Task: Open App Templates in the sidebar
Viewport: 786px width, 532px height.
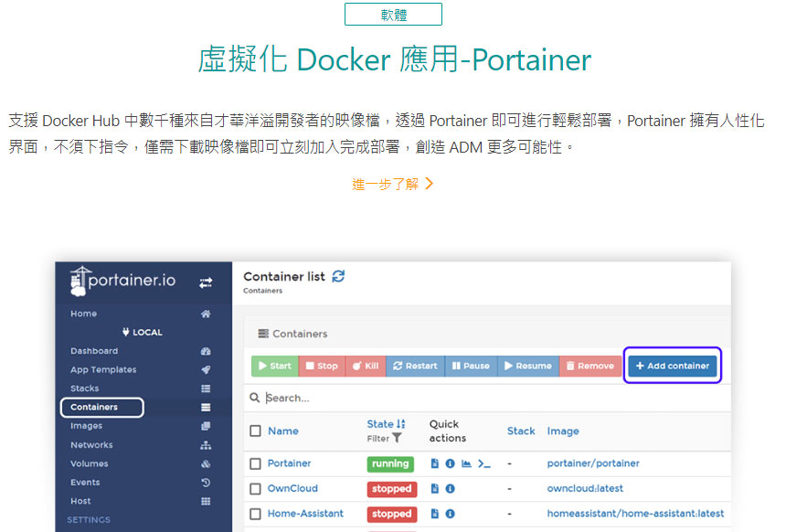Action: (103, 370)
